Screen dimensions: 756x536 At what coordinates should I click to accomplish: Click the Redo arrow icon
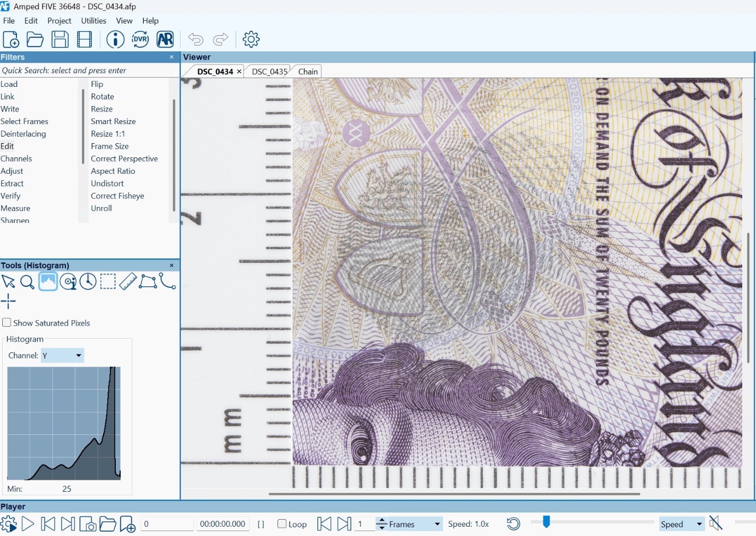221,39
